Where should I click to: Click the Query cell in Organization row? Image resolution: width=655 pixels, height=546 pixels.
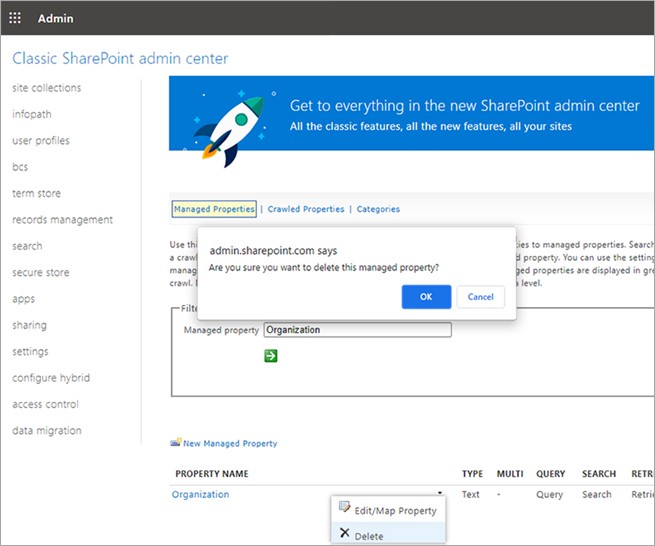549,494
